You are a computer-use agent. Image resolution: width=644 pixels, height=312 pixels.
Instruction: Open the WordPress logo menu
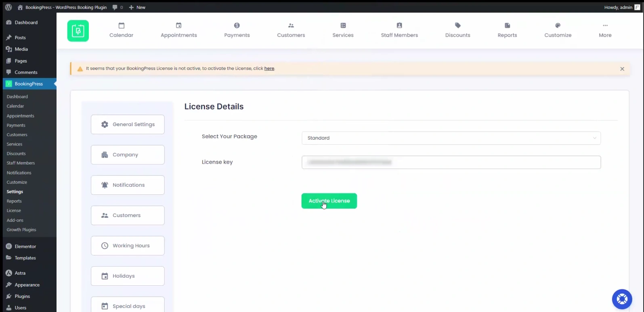click(x=8, y=7)
